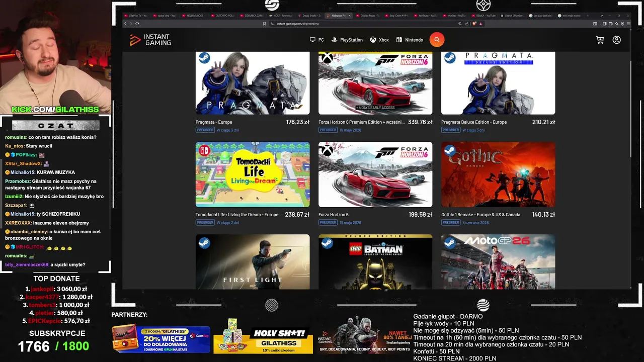This screenshot has height=362, width=644.
Task: Click the zoom magnifier in address bar
Action: click(460, 24)
